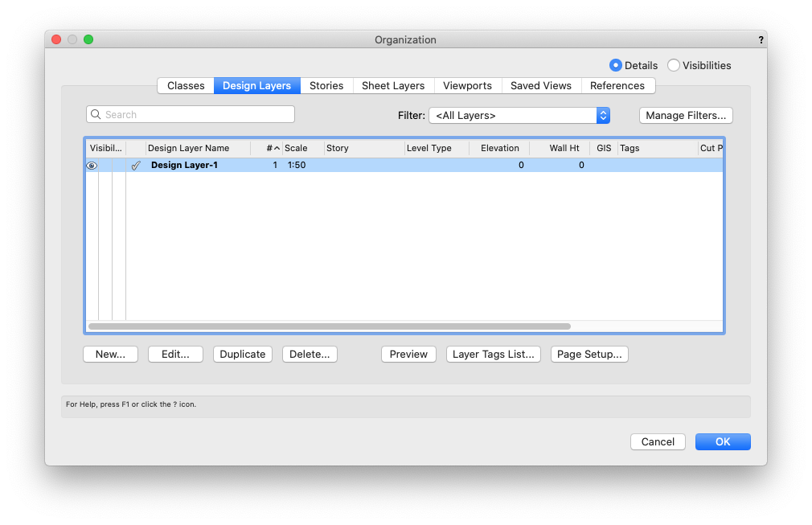The height and width of the screenshot is (525, 812).
Task: Click the Wall Ht value 0 of Design Layer-1
Action: [581, 165]
